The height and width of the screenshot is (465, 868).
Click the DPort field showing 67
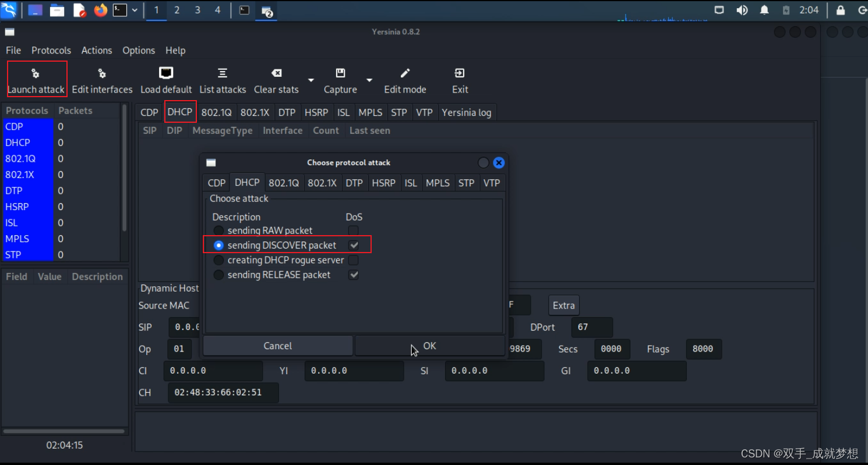592,327
